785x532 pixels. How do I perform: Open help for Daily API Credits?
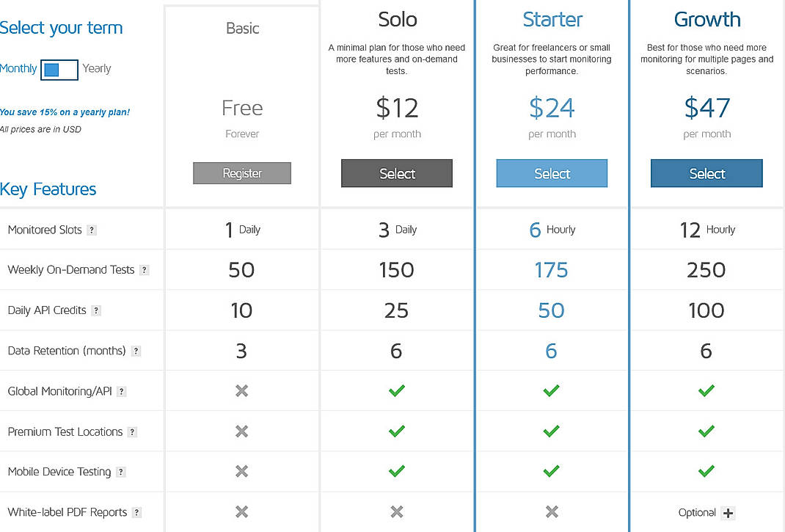click(96, 310)
